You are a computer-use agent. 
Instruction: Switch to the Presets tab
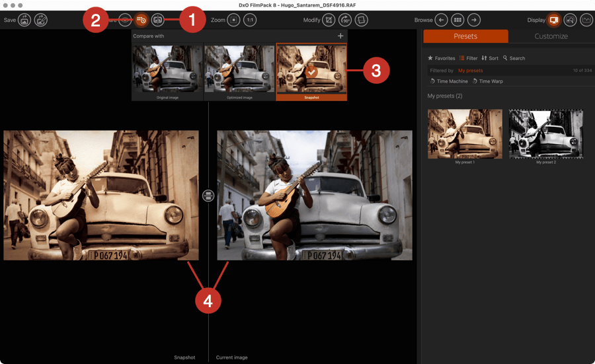(x=465, y=36)
